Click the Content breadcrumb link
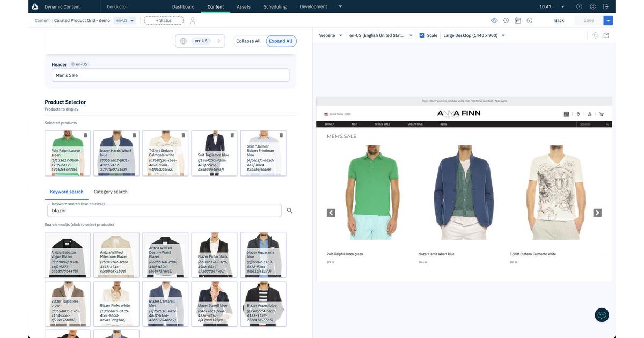 point(42,20)
